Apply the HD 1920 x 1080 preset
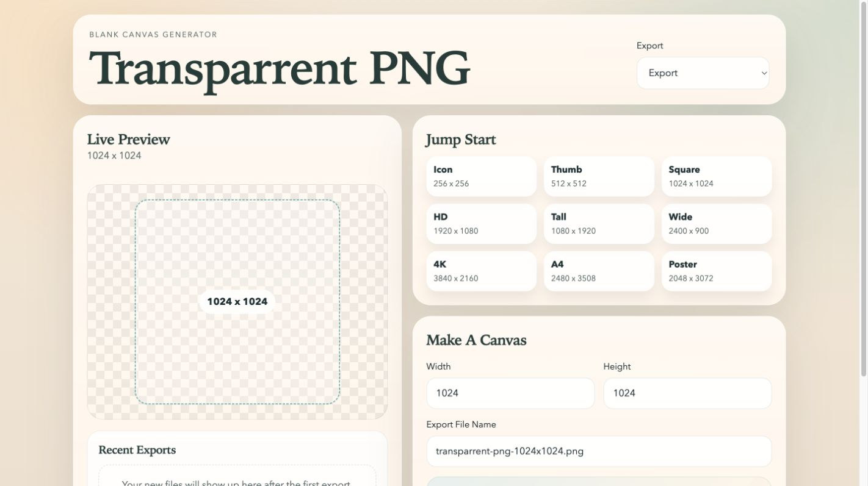This screenshot has height=486, width=868. [x=482, y=224]
